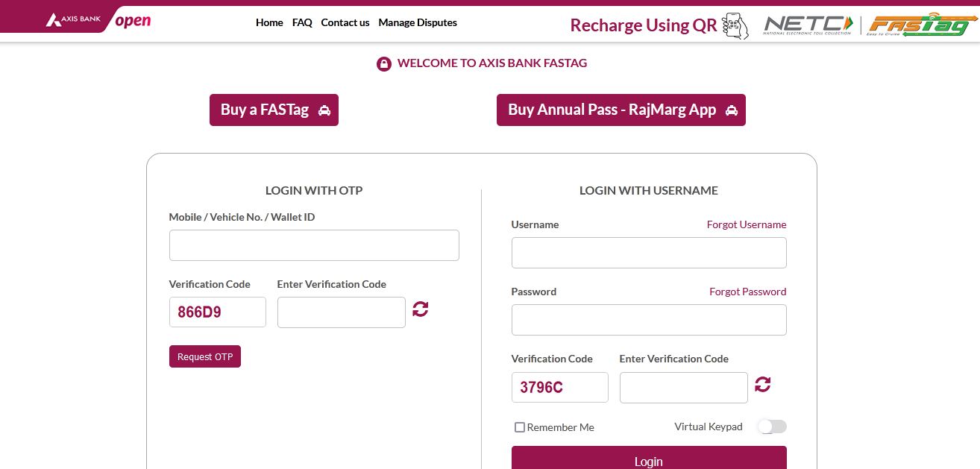Refresh the username verification code 3796C

point(762,384)
